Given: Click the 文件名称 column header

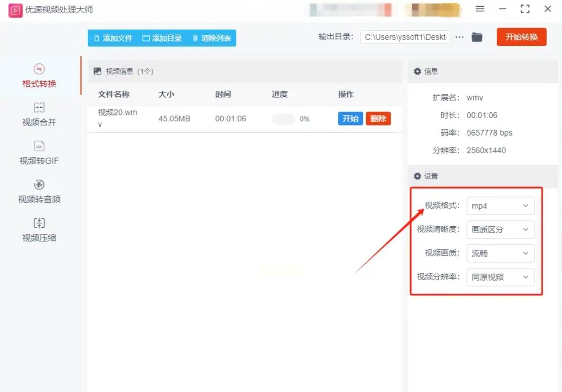Looking at the screenshot, I should [x=114, y=95].
